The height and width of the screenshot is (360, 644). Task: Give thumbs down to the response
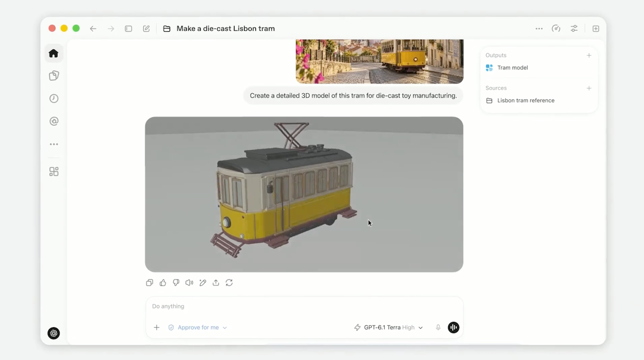coord(176,283)
